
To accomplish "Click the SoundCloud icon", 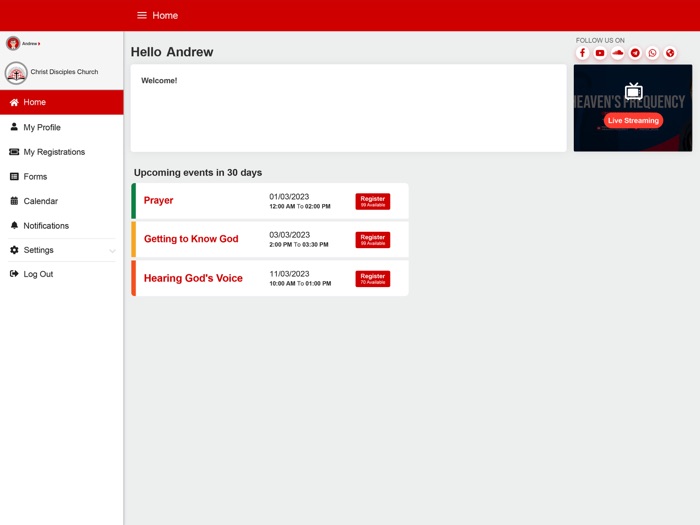I will pos(618,53).
